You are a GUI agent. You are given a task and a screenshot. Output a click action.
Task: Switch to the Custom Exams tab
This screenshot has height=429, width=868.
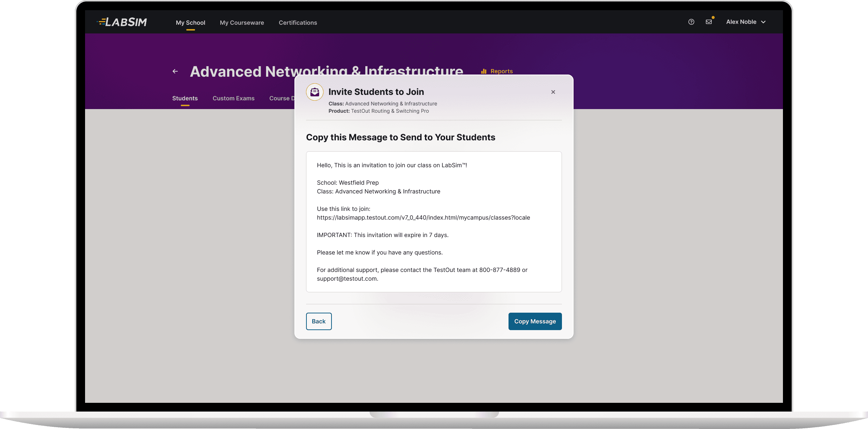click(233, 98)
